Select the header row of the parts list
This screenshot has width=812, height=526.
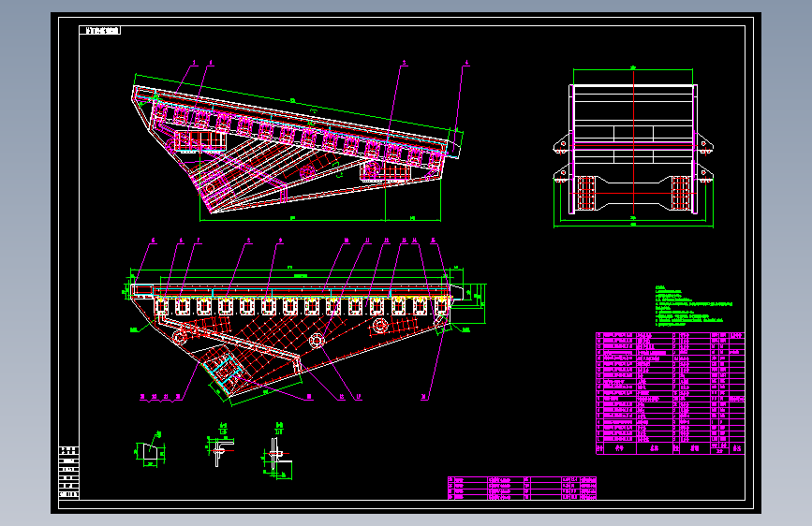coord(670,448)
